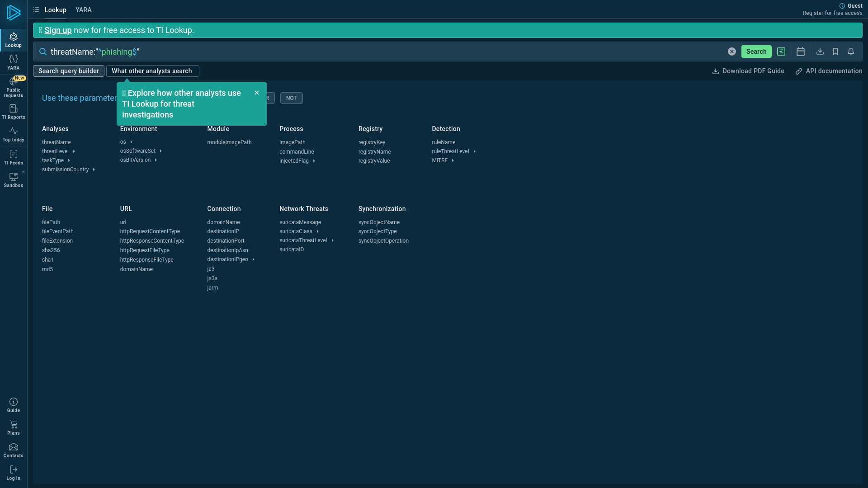The image size is (868, 488).
Task: Click the download results icon near Search
Action: tap(819, 52)
